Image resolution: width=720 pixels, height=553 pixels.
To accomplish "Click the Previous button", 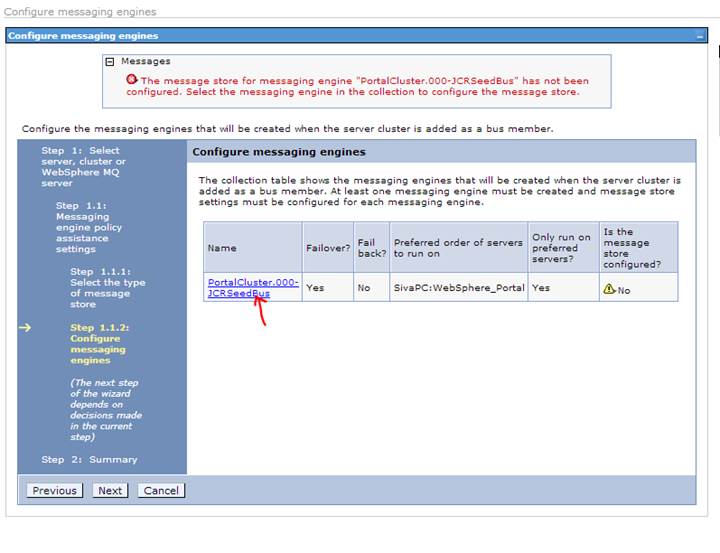I will point(55,490).
